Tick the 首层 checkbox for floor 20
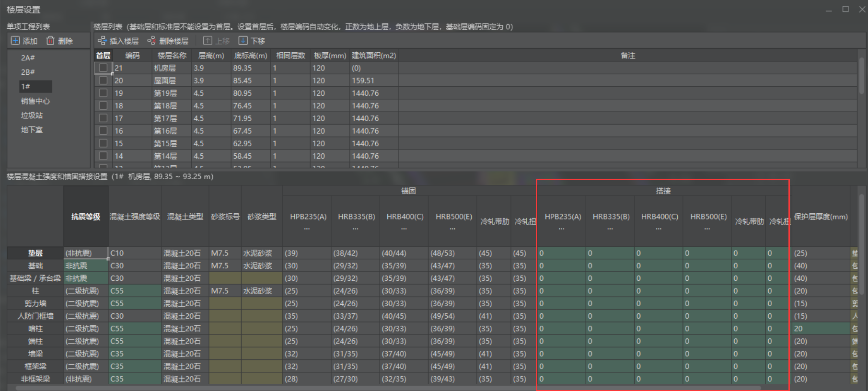868x391 pixels. (103, 80)
